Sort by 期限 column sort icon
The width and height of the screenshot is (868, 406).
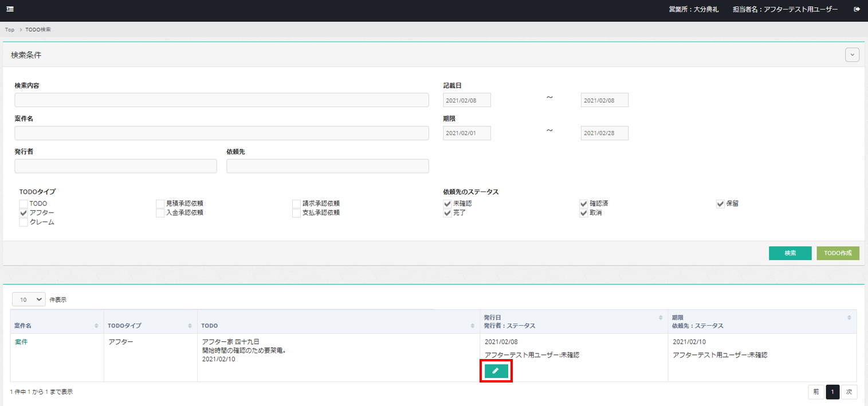(849, 317)
